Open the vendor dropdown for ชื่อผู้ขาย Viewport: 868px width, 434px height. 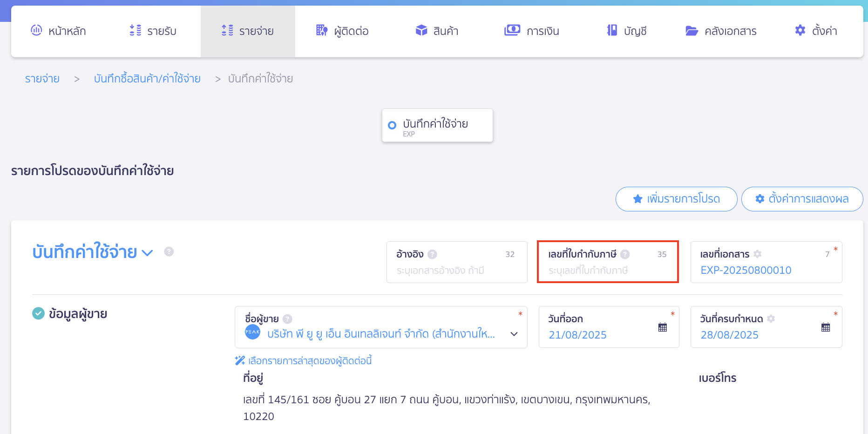click(514, 334)
